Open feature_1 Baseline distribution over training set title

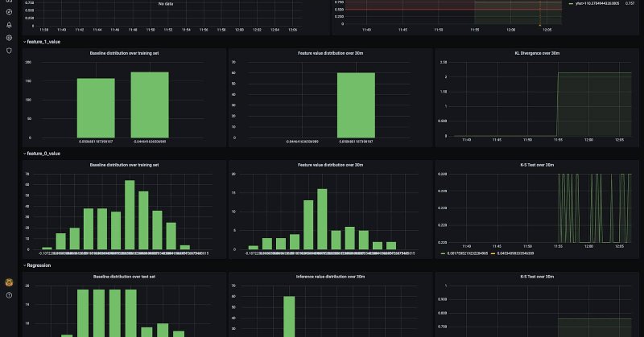pyautogui.click(x=124, y=53)
